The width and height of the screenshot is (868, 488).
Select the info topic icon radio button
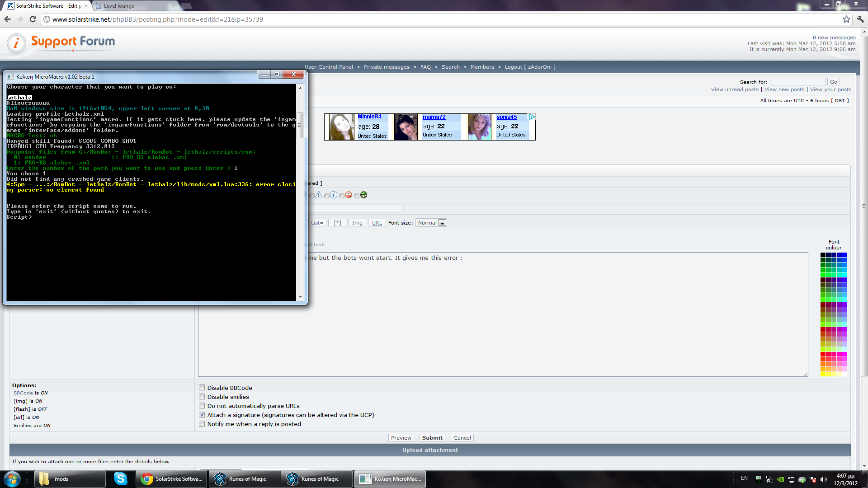327,196
